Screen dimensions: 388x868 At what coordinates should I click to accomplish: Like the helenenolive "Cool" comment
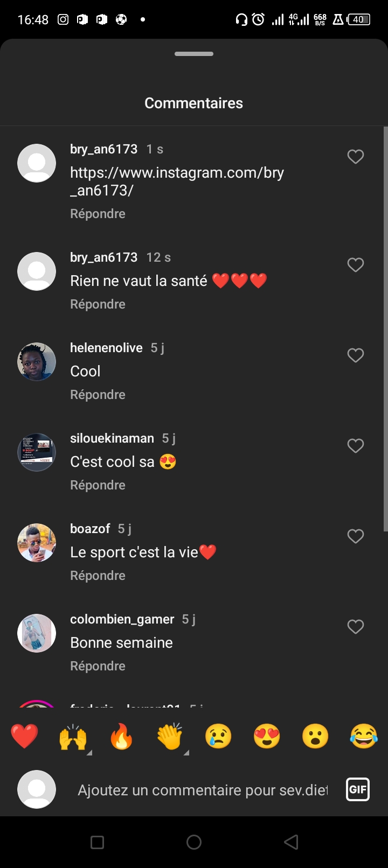click(355, 355)
